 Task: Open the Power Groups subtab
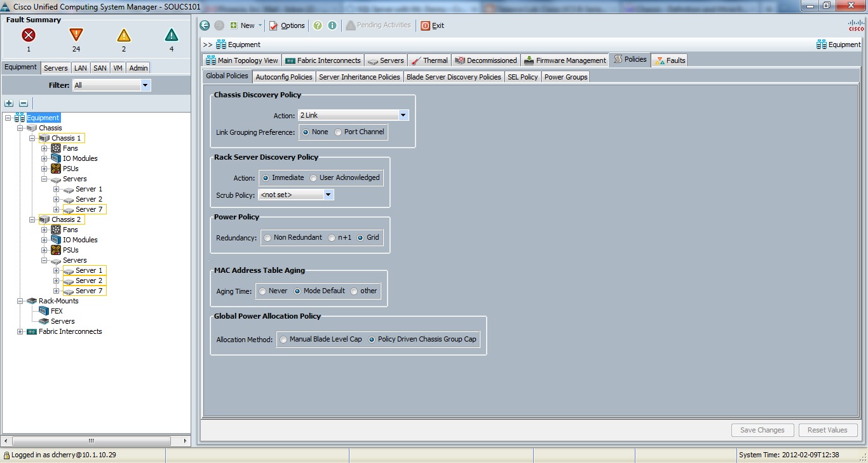pyautogui.click(x=566, y=77)
